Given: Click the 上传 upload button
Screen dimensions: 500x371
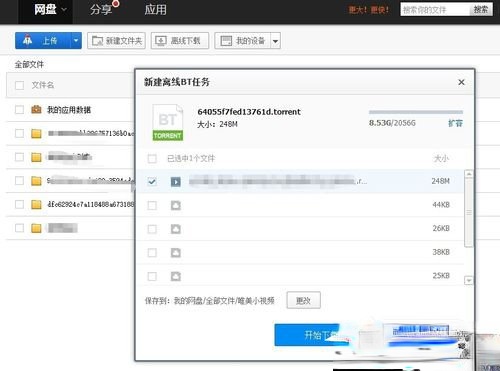Looking at the screenshot, I should click(43, 41).
